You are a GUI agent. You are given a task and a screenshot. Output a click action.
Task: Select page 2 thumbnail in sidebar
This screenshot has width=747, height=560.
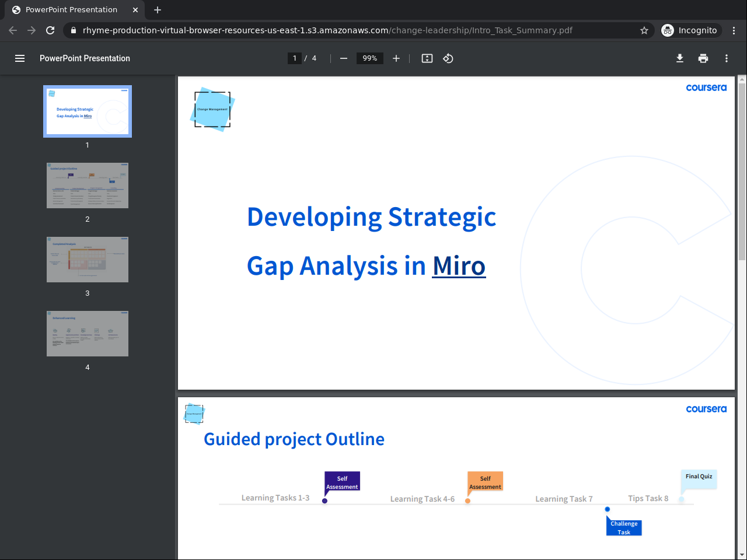[88, 185]
